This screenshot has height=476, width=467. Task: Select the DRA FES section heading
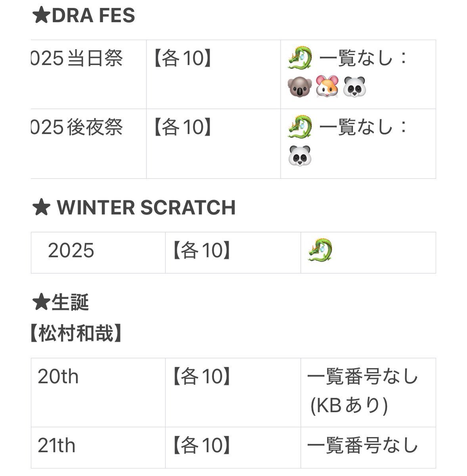(93, 16)
